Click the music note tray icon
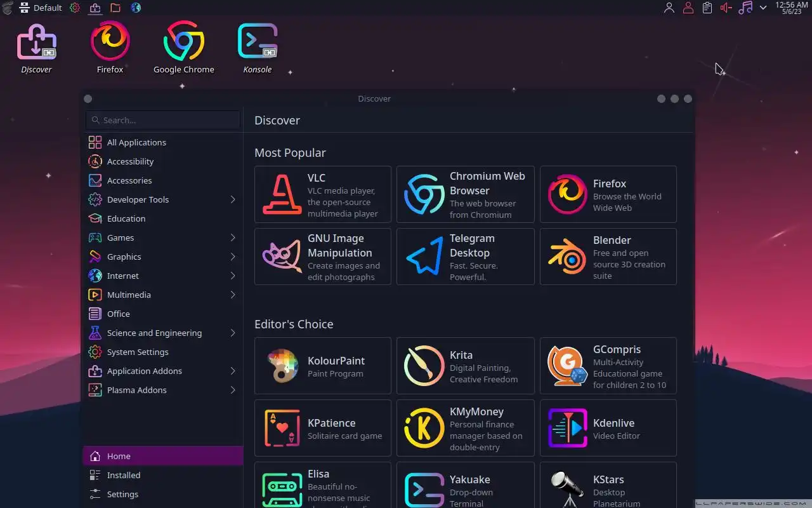 (745, 8)
